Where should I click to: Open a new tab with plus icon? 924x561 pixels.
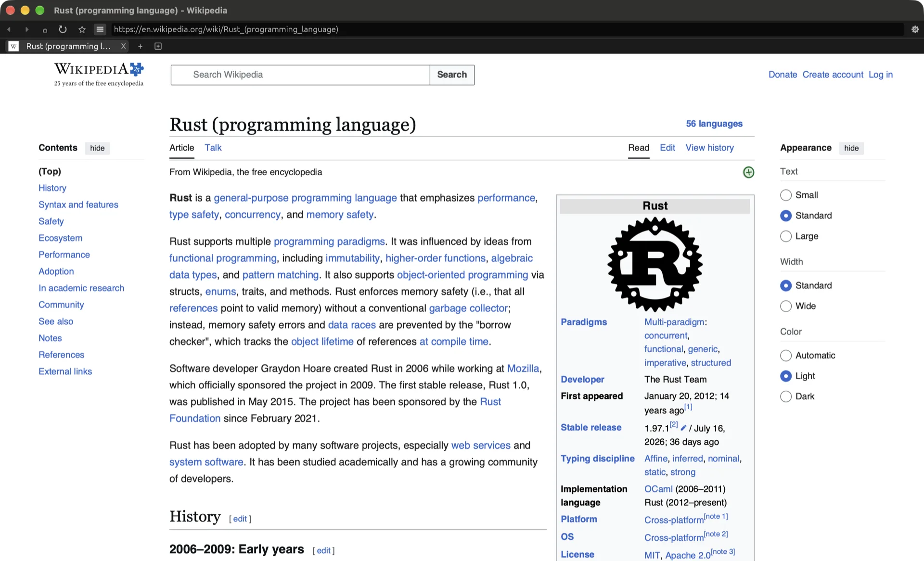(140, 46)
